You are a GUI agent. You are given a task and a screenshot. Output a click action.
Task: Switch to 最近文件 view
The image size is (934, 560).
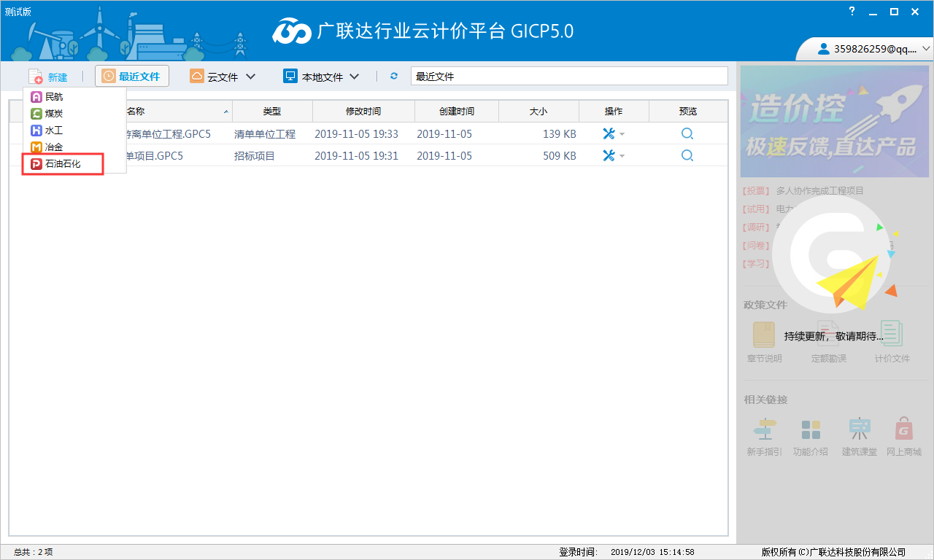[x=132, y=76]
